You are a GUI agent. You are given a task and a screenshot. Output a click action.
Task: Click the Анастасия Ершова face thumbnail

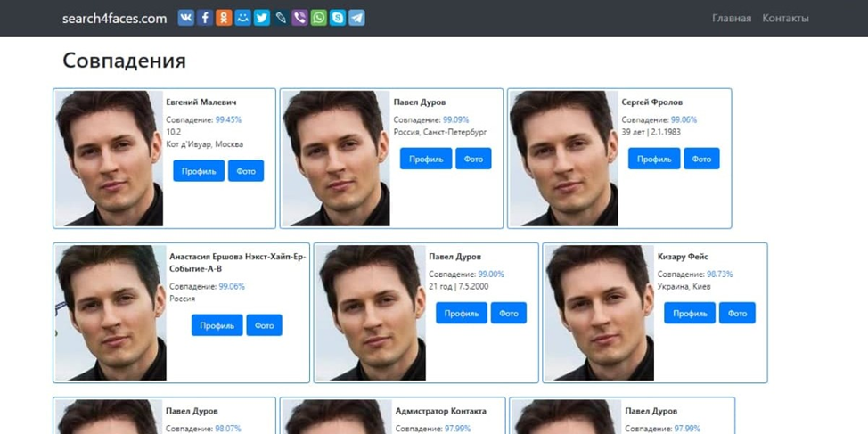pyautogui.click(x=111, y=313)
